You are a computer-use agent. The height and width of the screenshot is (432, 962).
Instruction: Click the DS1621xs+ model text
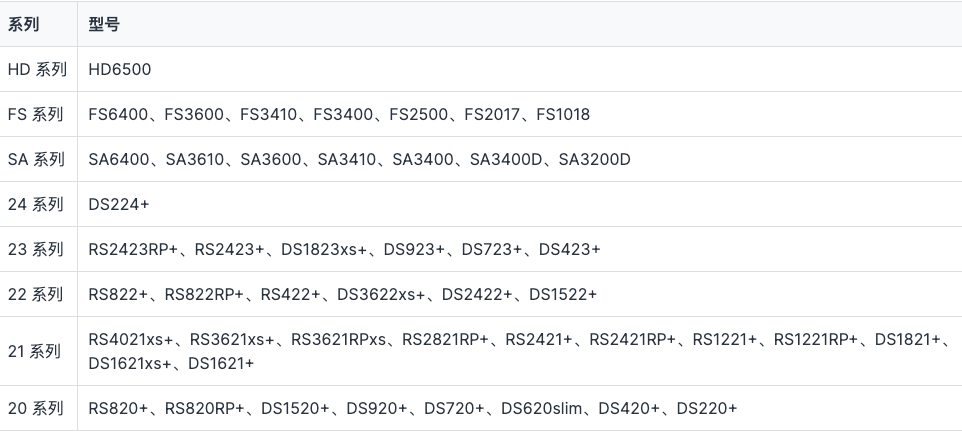129,362
